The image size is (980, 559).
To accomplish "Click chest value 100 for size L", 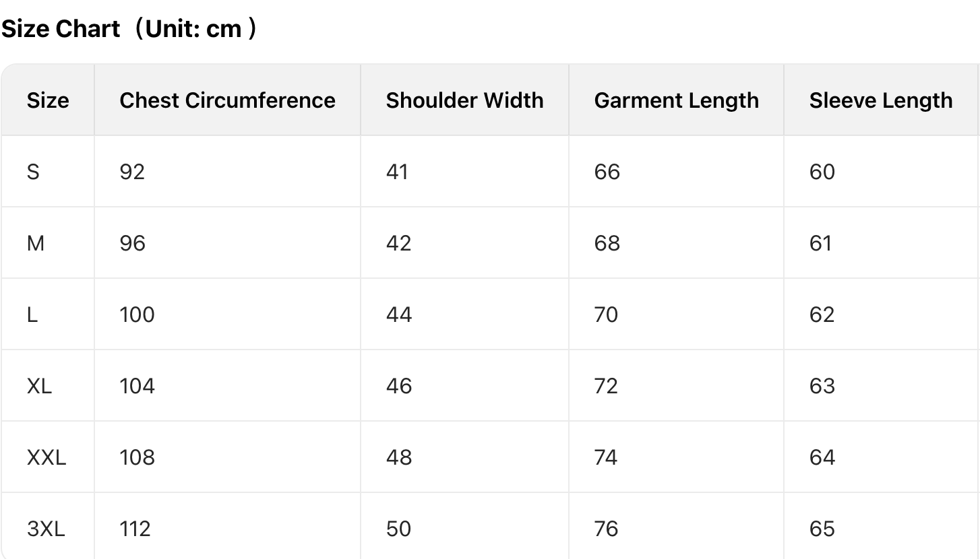I will tap(137, 315).
